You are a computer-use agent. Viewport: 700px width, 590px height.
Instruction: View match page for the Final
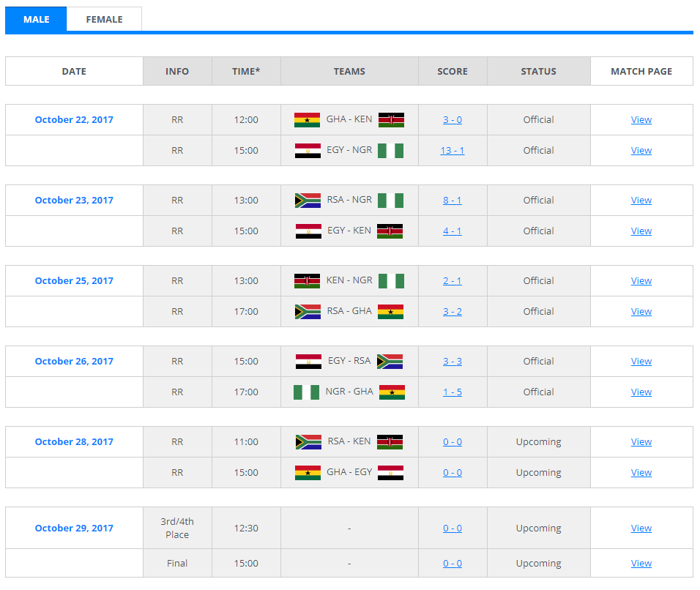(x=641, y=564)
